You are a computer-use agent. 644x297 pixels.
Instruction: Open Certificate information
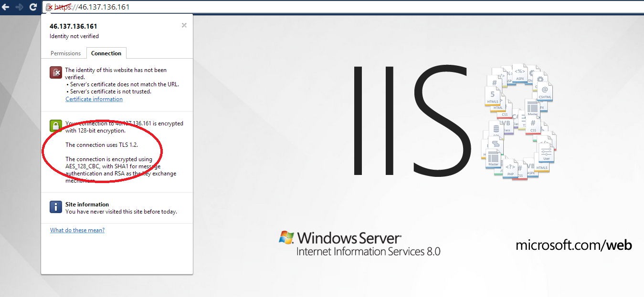coord(94,99)
